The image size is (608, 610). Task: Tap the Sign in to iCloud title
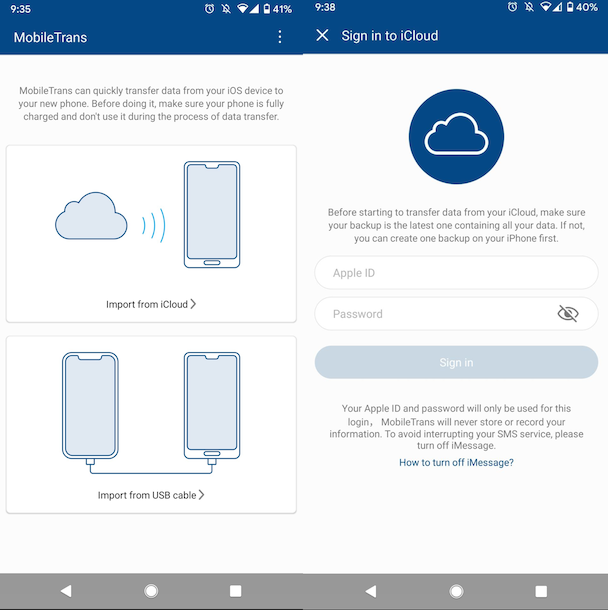coord(390,36)
